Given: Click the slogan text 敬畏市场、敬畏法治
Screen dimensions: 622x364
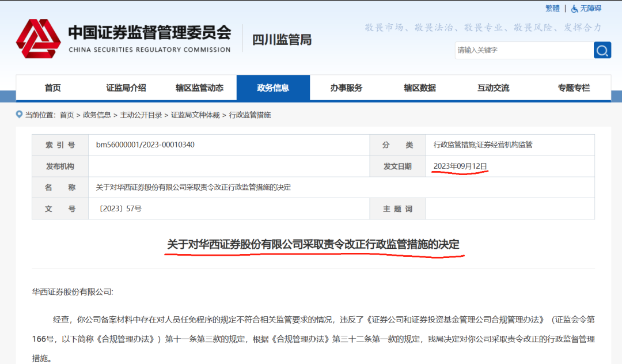Looking at the screenshot, I should [x=409, y=28].
